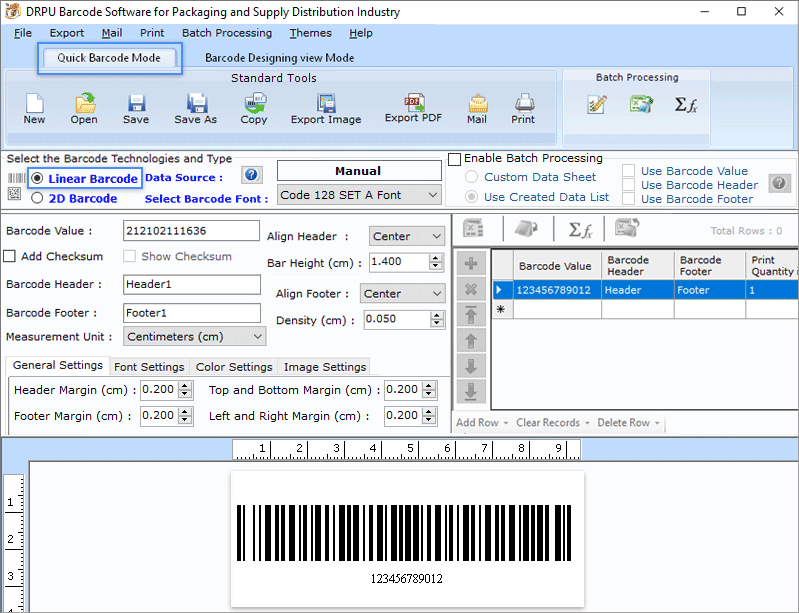Screen dimensions: 799x613
Task: Enable the Batch Processing checkbox
Action: tap(454, 159)
